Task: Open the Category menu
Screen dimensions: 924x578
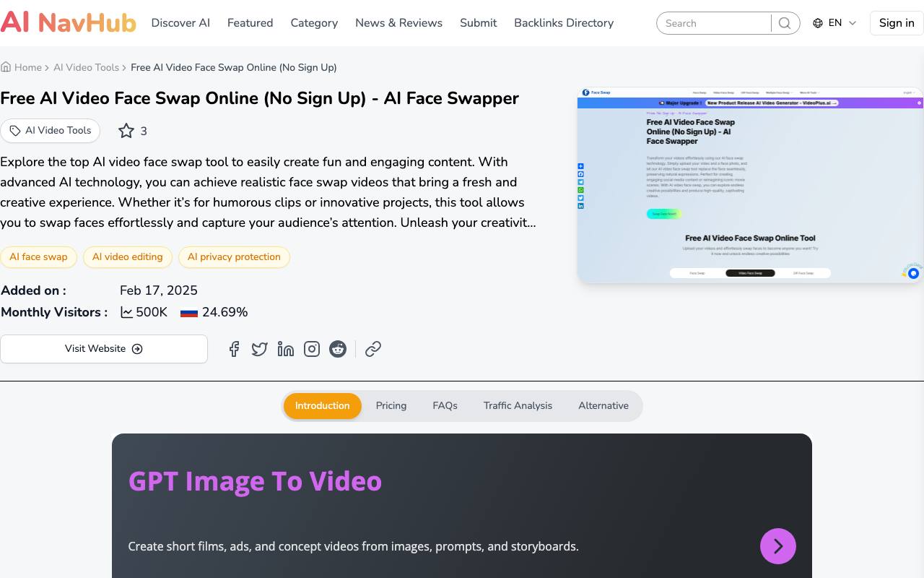Action: (x=314, y=23)
